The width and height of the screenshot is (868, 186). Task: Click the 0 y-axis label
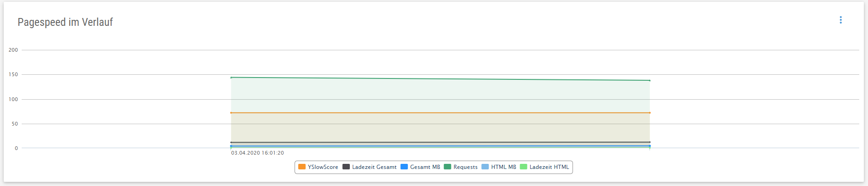[x=16, y=148]
